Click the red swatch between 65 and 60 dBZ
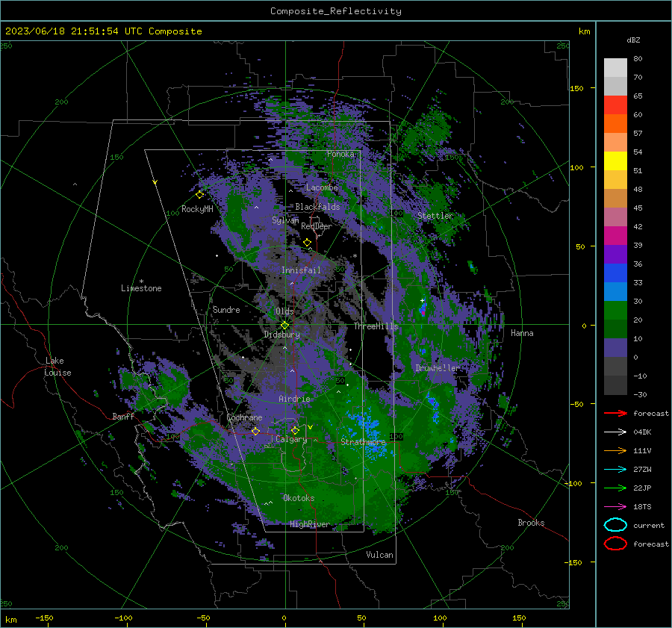The image size is (672, 628). click(x=615, y=105)
